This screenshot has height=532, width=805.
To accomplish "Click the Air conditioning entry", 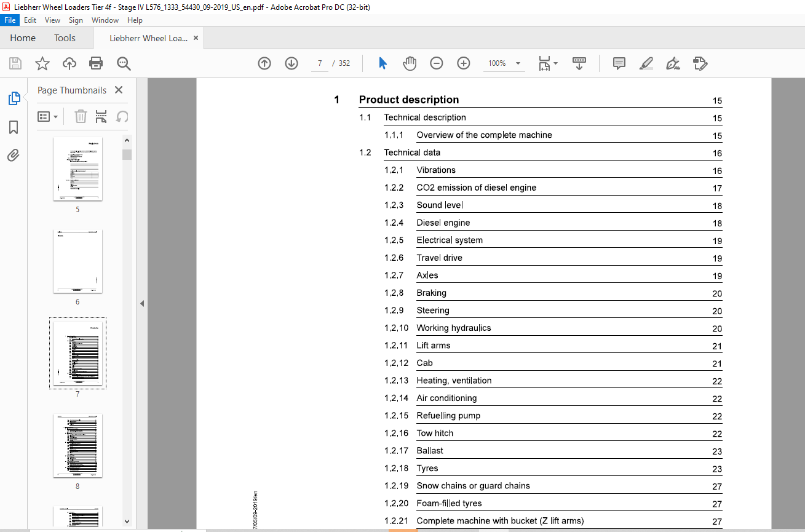I will tap(447, 398).
